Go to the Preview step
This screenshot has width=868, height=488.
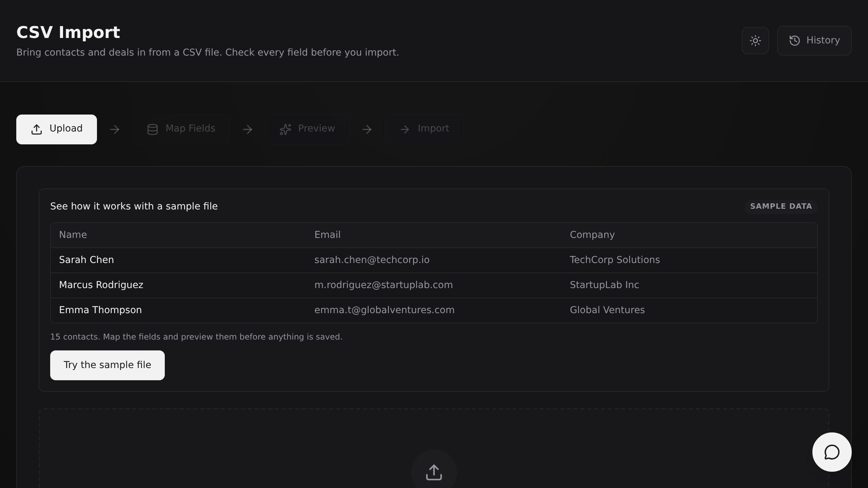pyautogui.click(x=307, y=129)
